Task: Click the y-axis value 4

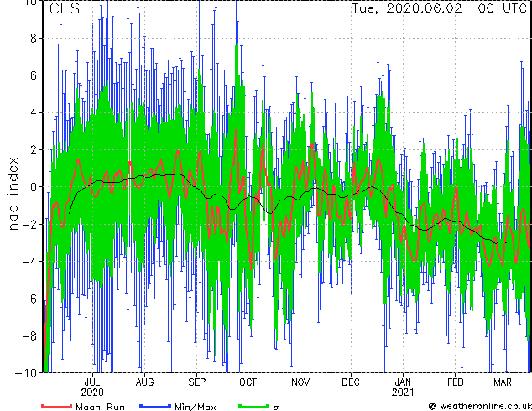Action: pos(34,112)
